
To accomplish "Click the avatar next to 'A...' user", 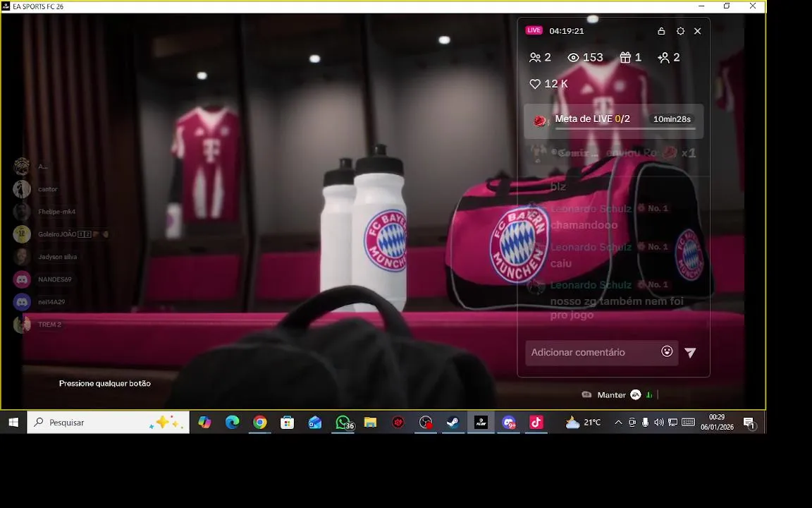I will tap(22, 167).
